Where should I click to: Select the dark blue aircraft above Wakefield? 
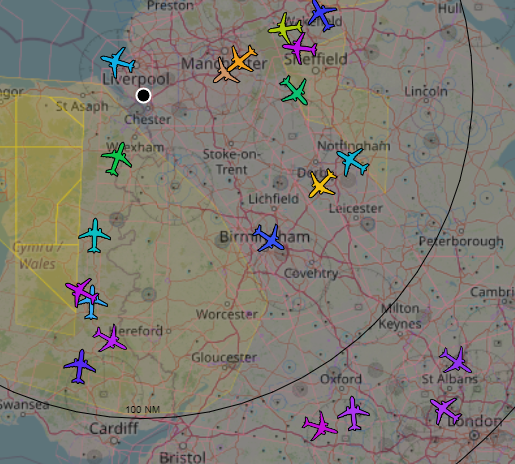tap(321, 15)
